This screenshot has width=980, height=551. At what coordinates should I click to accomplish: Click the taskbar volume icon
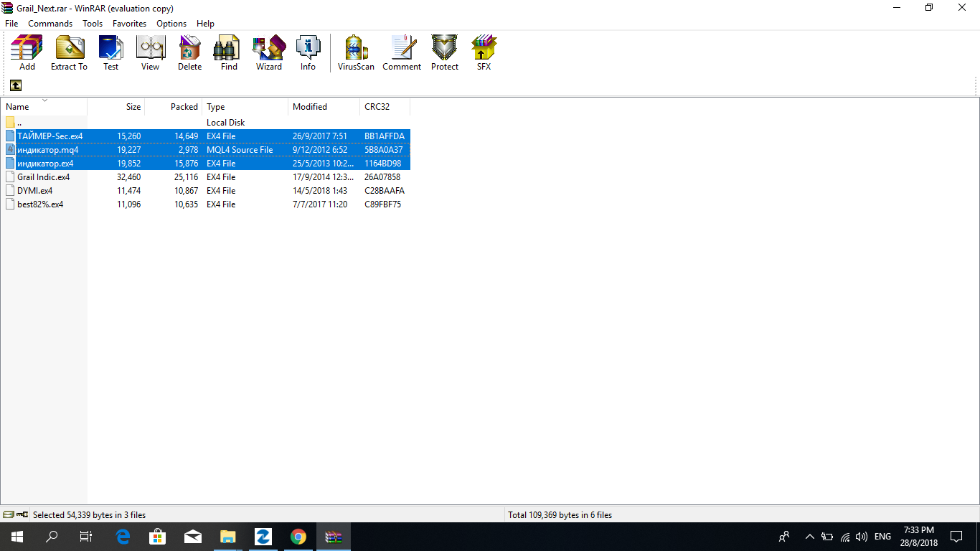[x=862, y=537]
